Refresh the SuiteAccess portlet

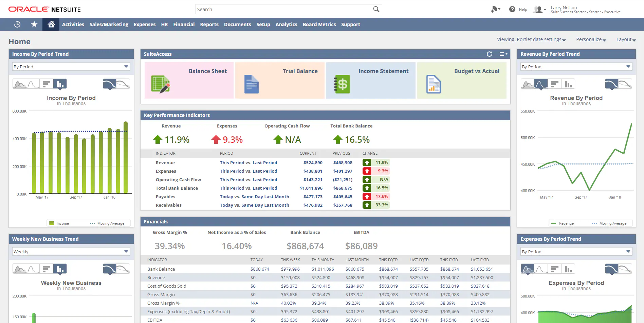(489, 54)
